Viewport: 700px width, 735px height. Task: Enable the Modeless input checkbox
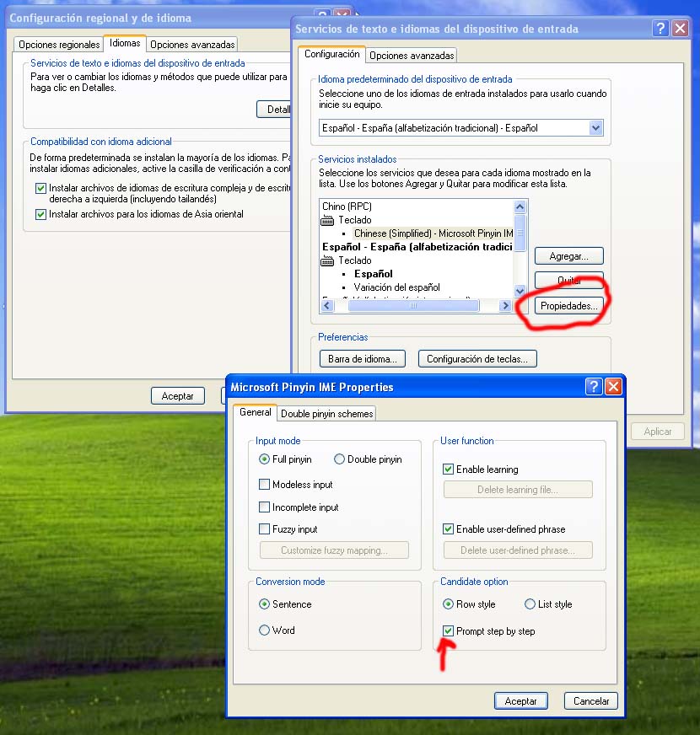265,484
